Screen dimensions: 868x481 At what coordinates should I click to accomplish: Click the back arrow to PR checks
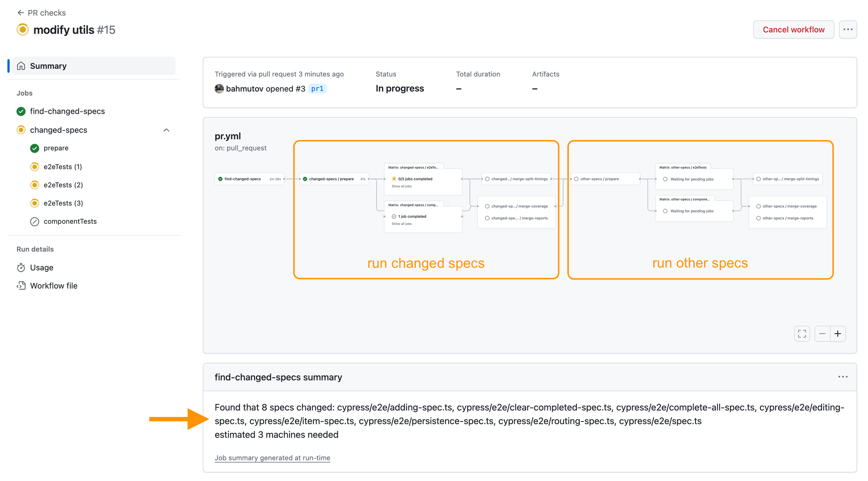click(20, 13)
